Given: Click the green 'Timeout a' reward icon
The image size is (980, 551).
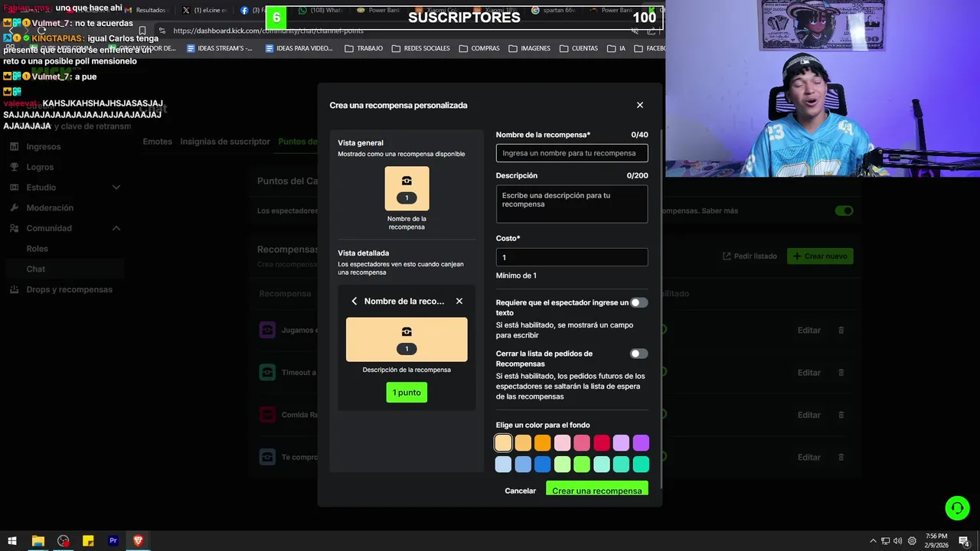Looking at the screenshot, I should click(267, 373).
